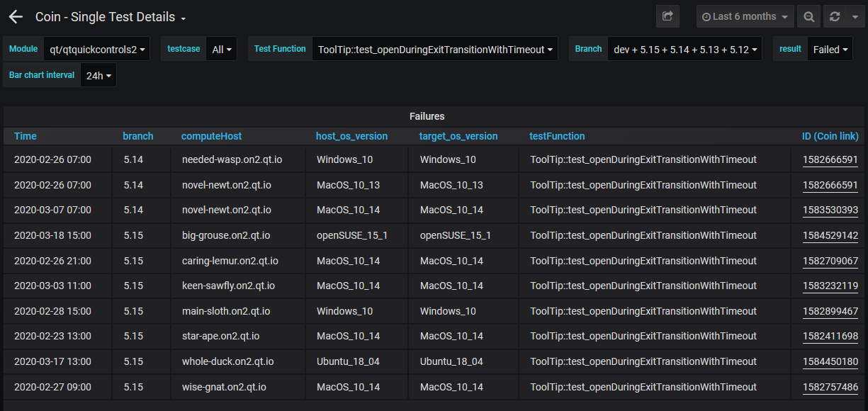
Task: Follow Coin link 1582757486
Action: pos(830,388)
